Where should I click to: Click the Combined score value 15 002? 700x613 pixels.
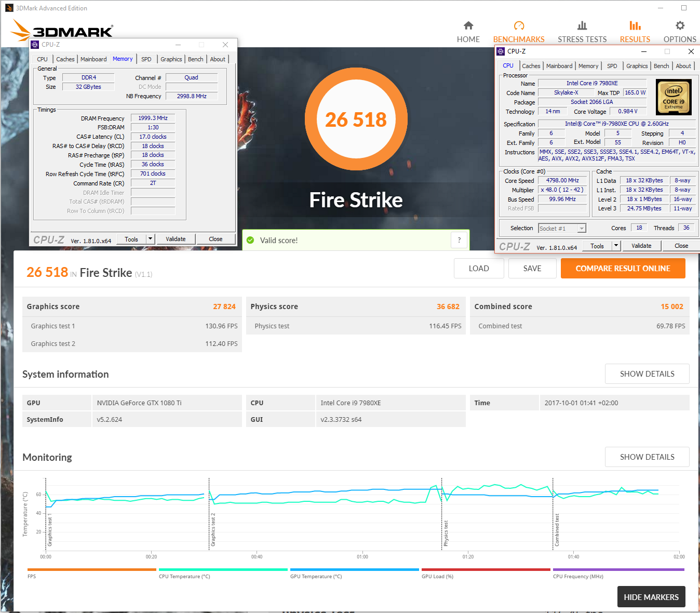click(672, 306)
